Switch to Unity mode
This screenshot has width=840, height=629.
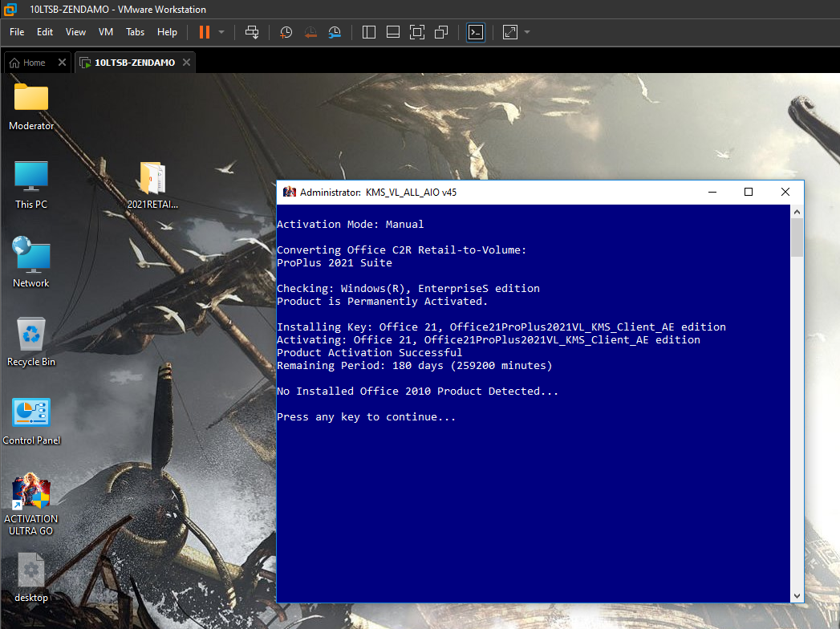(441, 32)
